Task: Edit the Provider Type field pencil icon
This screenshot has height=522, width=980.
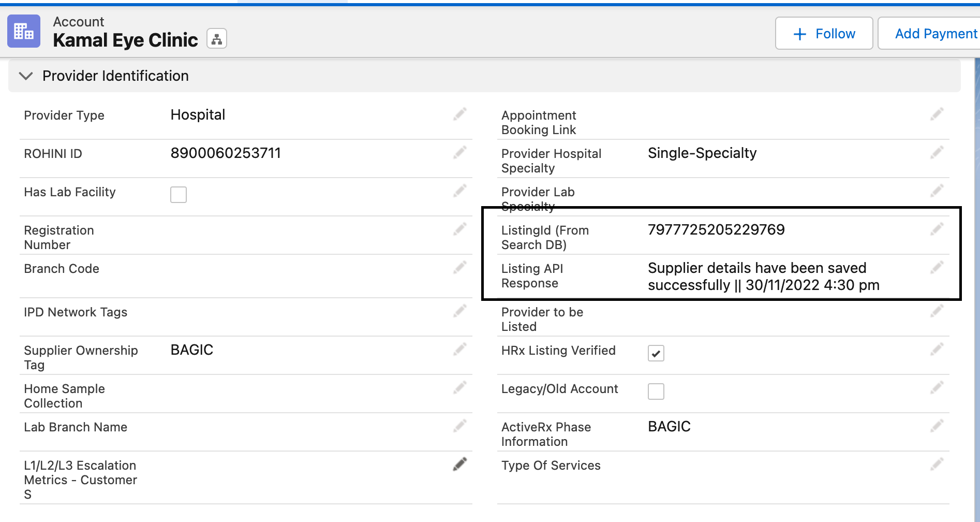Action: click(x=459, y=114)
